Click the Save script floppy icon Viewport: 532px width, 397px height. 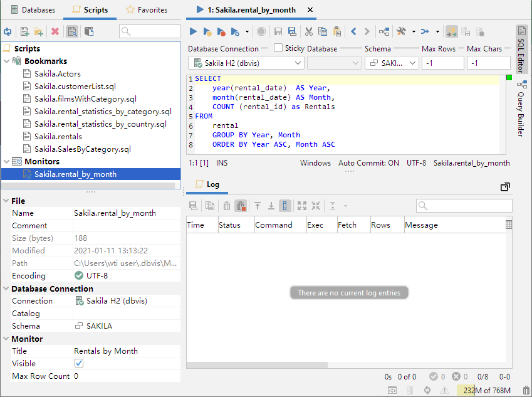tap(278, 31)
